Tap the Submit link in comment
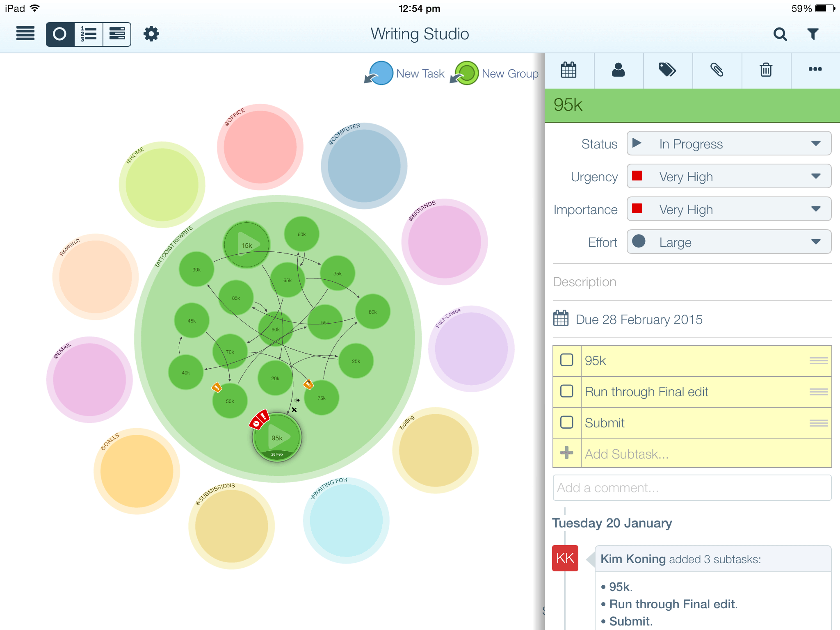 (630, 621)
